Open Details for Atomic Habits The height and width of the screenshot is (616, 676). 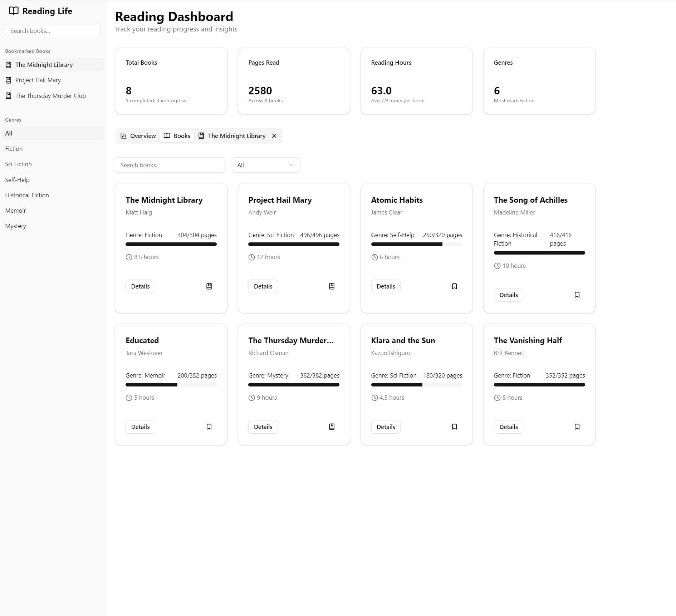(x=386, y=286)
